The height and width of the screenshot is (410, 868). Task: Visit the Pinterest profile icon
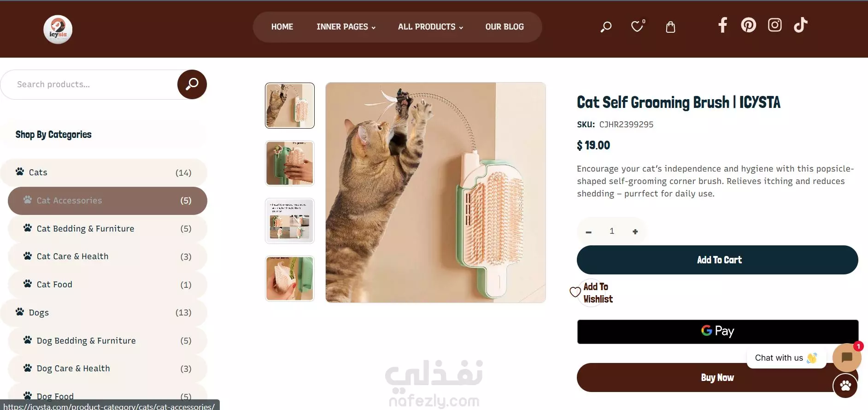749,25
